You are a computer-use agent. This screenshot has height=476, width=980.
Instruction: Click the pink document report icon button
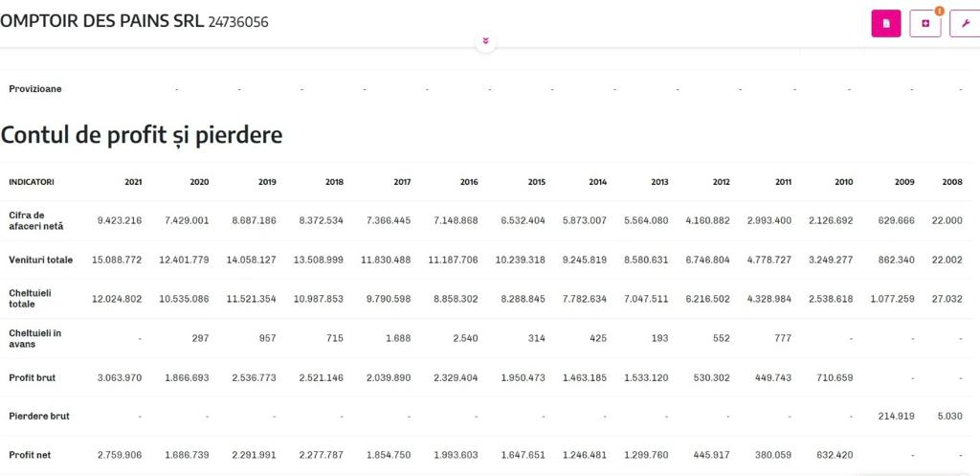pyautogui.click(x=885, y=23)
